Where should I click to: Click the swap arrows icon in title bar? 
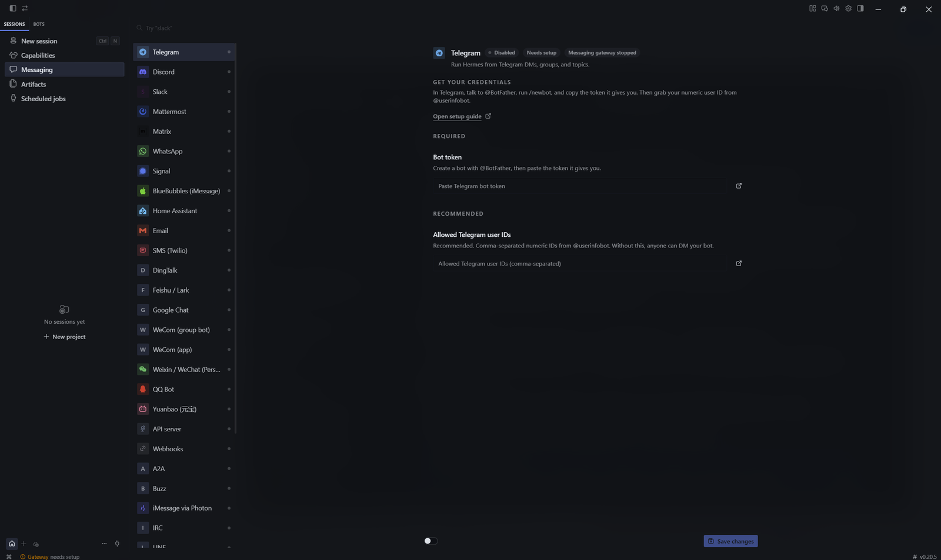[x=25, y=8]
